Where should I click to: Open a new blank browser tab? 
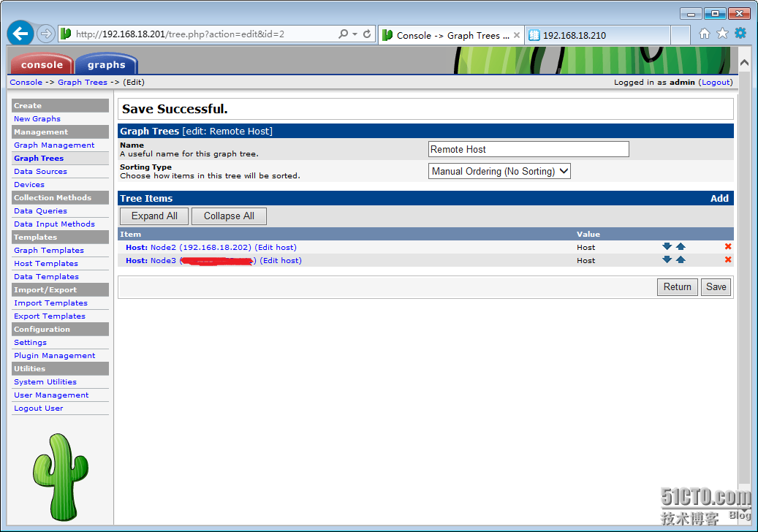pos(681,35)
